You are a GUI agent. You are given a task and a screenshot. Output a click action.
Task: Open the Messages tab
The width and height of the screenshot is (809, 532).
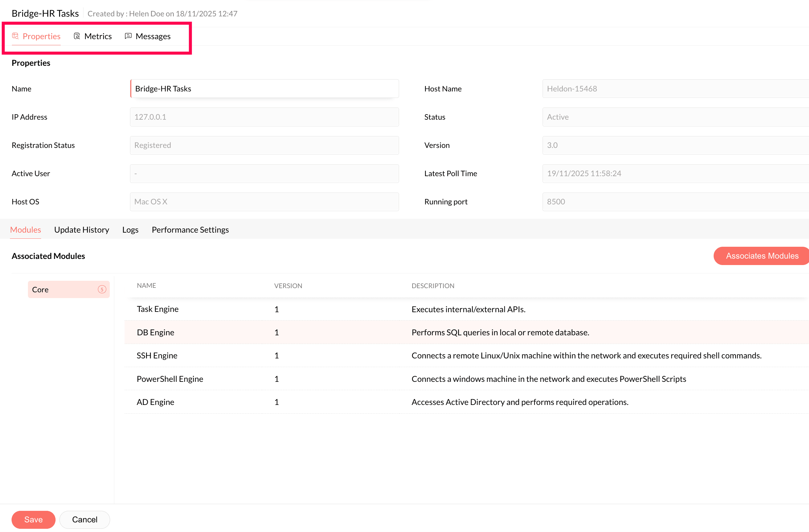(x=152, y=36)
